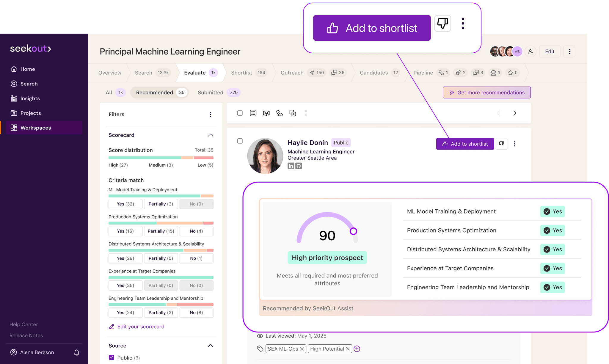Remove the High Potential tag

click(348, 349)
